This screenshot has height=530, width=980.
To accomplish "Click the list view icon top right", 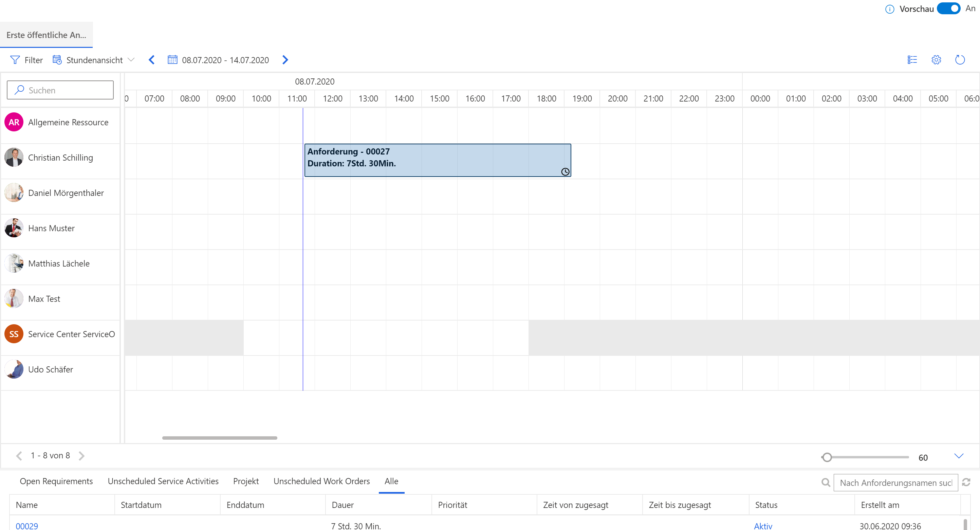I will (912, 60).
